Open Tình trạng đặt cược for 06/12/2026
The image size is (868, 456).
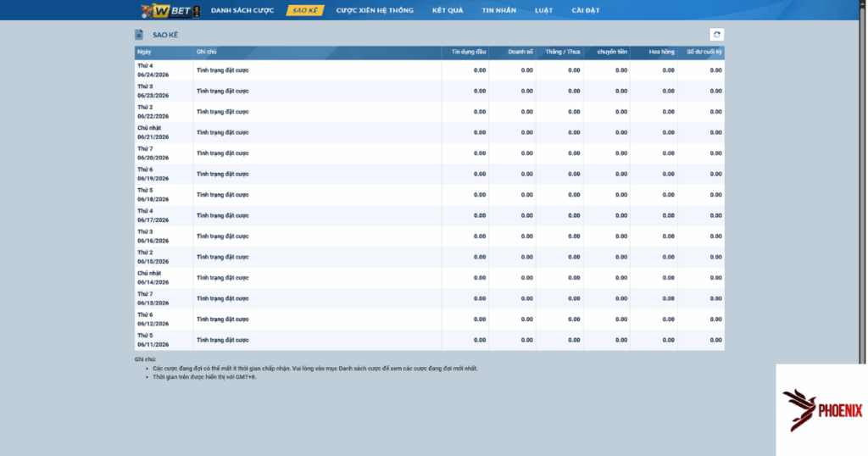pos(223,320)
